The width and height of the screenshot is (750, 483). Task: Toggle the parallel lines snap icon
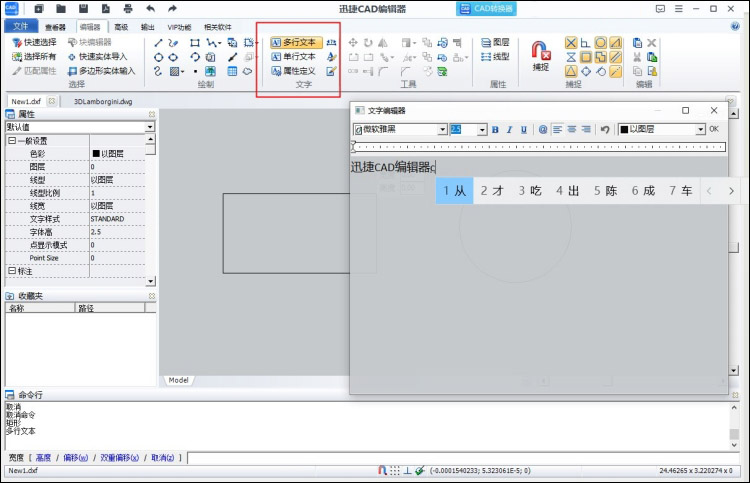pyautogui.click(x=616, y=57)
